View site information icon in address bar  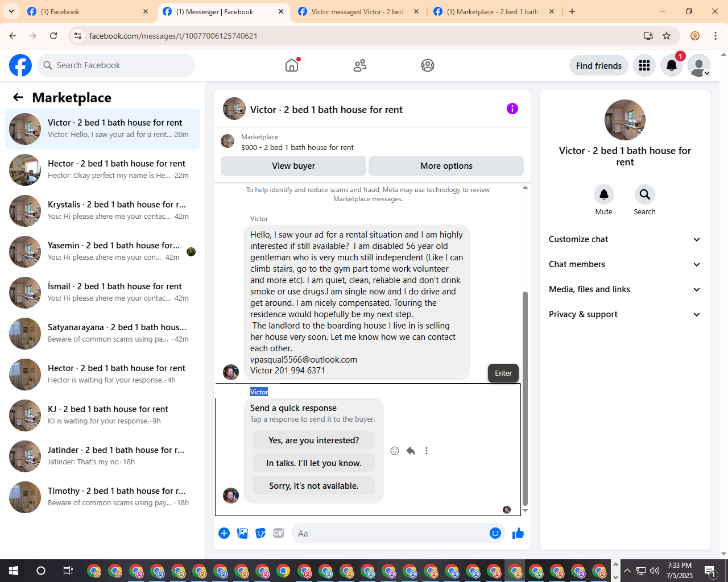click(x=78, y=36)
